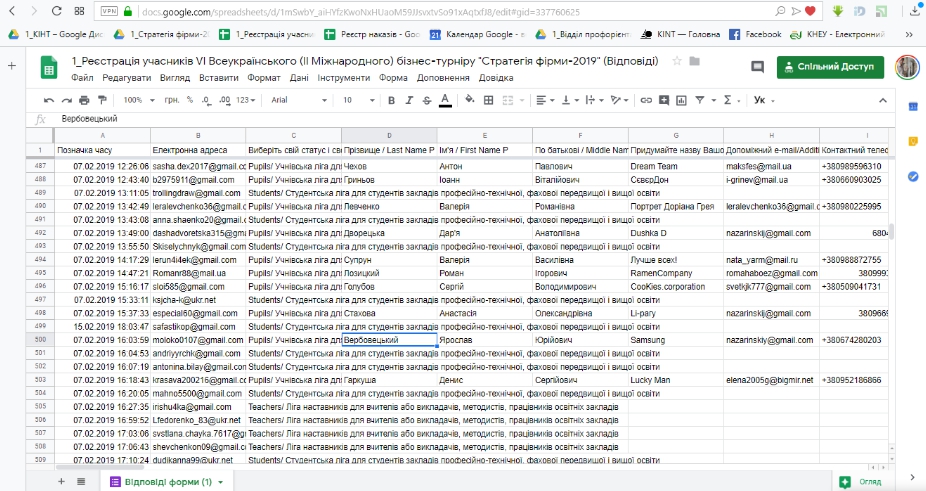Open the Формат menu
This screenshot has width=926, height=491.
[x=264, y=77]
